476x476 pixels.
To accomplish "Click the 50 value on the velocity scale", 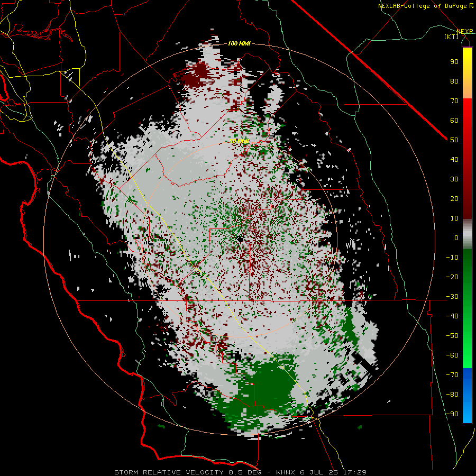I will click(x=454, y=140).
